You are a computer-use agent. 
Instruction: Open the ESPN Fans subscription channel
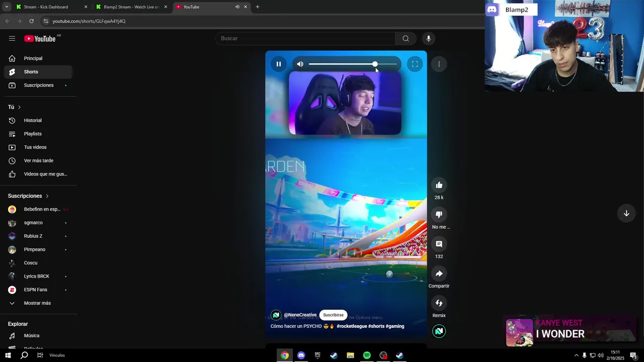[x=38, y=290]
